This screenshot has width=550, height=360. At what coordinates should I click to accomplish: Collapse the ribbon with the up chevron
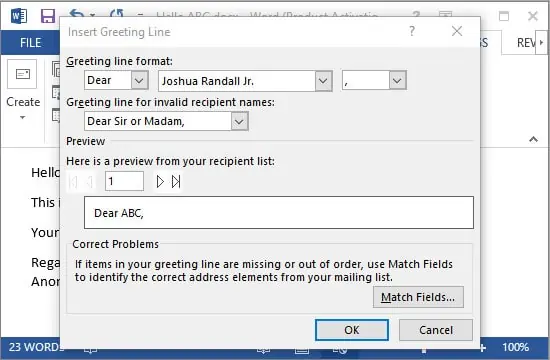[x=534, y=139]
